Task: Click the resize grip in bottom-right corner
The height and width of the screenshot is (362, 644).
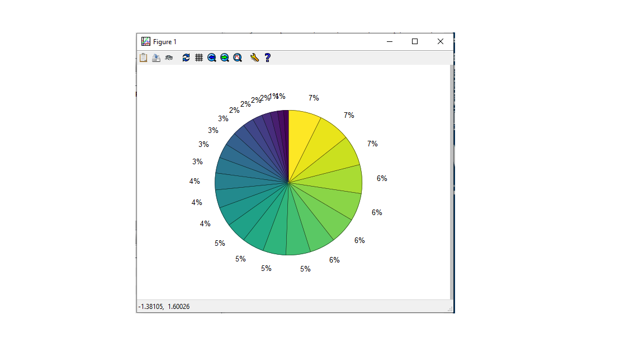Action: (x=449, y=309)
